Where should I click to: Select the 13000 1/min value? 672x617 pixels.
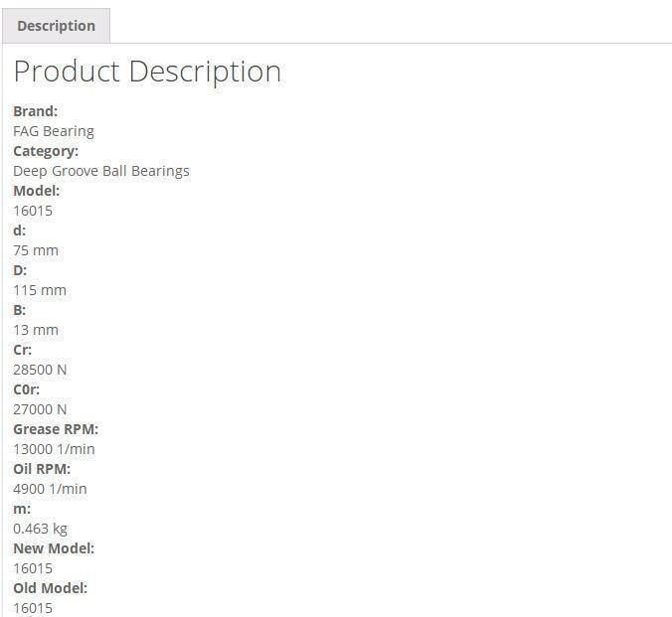(x=54, y=449)
